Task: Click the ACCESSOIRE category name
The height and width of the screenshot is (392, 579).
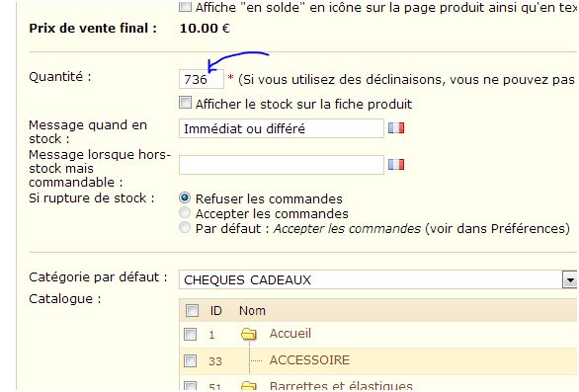Action: (309, 359)
